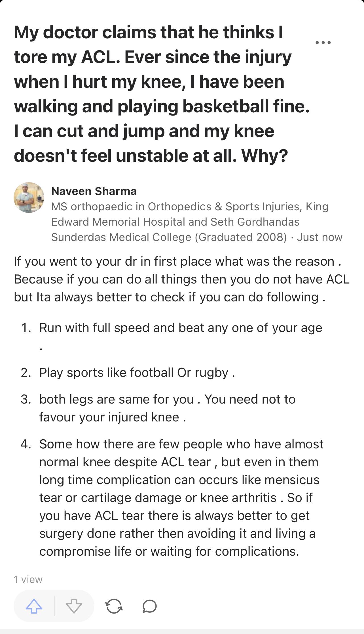Screen dimensions: 364x634
Task: Upvote Naveen Sharma's answer
Action: pos(34,606)
